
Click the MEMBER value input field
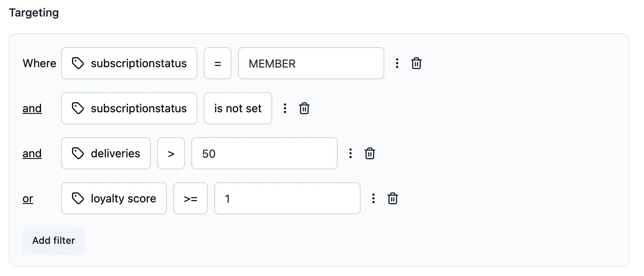tap(311, 63)
